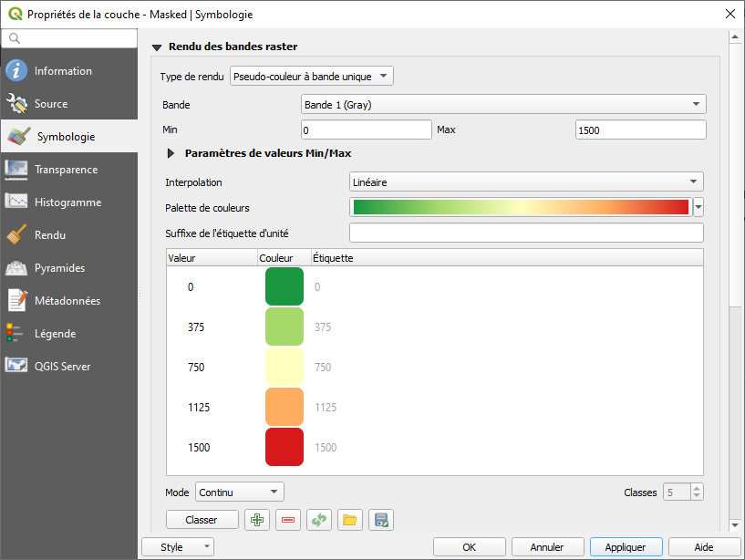Viewport: 745px width, 560px height.
Task: Click the load color map from band icon
Action: pos(319,520)
